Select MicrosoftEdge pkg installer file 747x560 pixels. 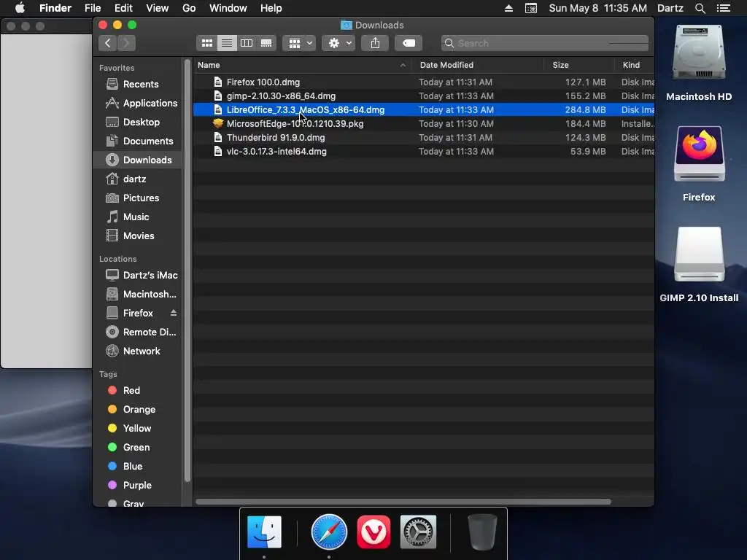[x=424, y=124]
